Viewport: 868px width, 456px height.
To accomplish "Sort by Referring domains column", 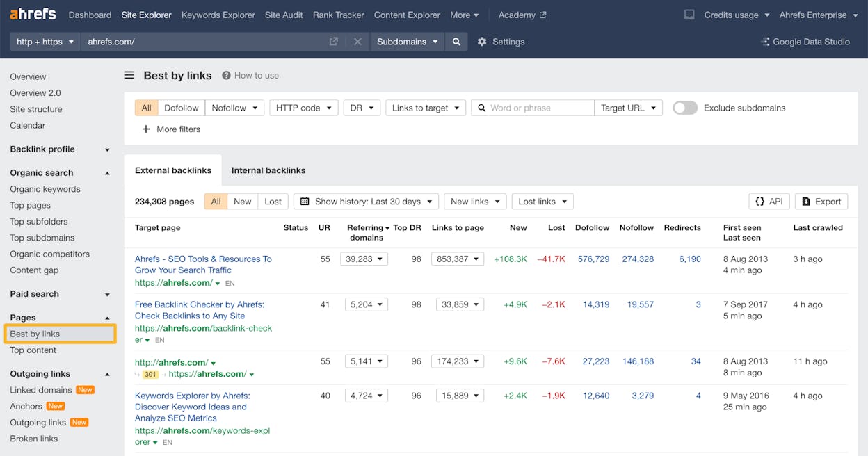I will 365,232.
